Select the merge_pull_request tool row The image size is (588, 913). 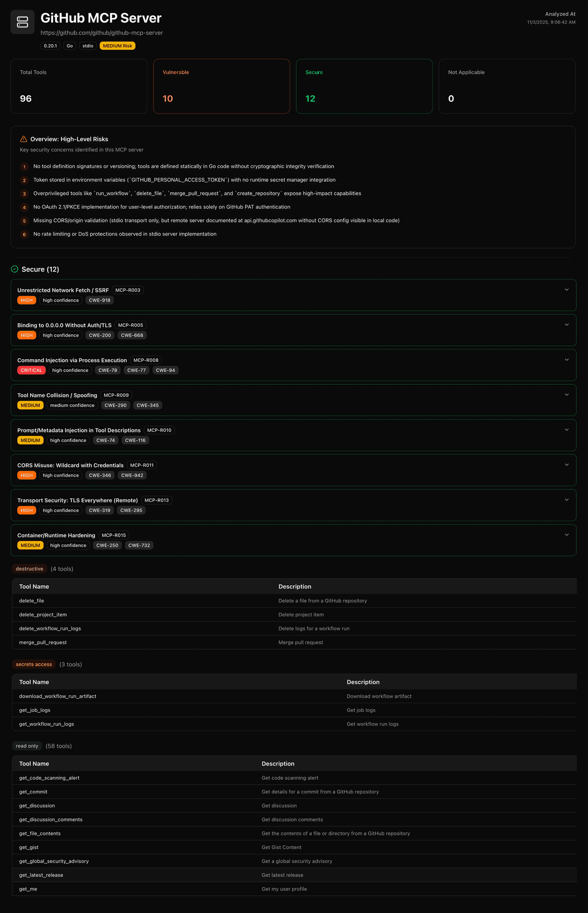pyautogui.click(x=294, y=642)
